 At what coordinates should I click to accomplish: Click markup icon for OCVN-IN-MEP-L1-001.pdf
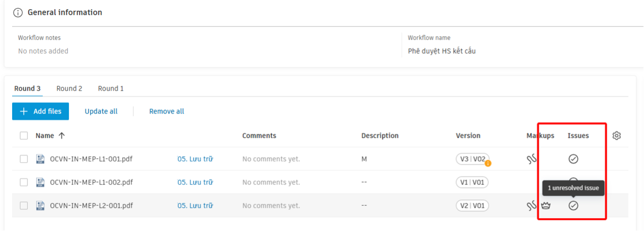[532, 159]
